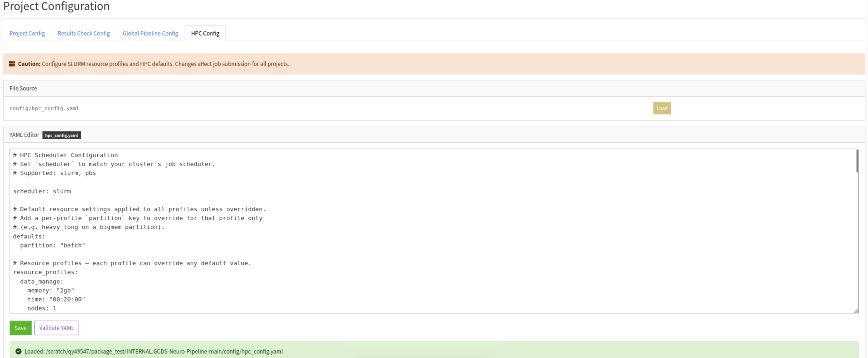Screen dimensions: 868x358
Task: Click the YAML editor vertical scrollbar
Action: (x=857, y=161)
